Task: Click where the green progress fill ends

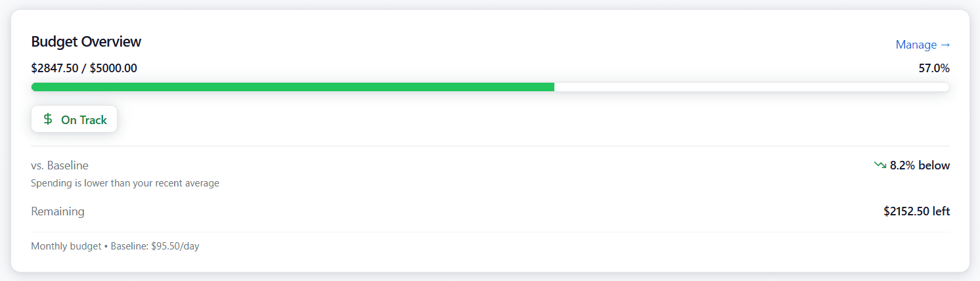Action: [553, 87]
